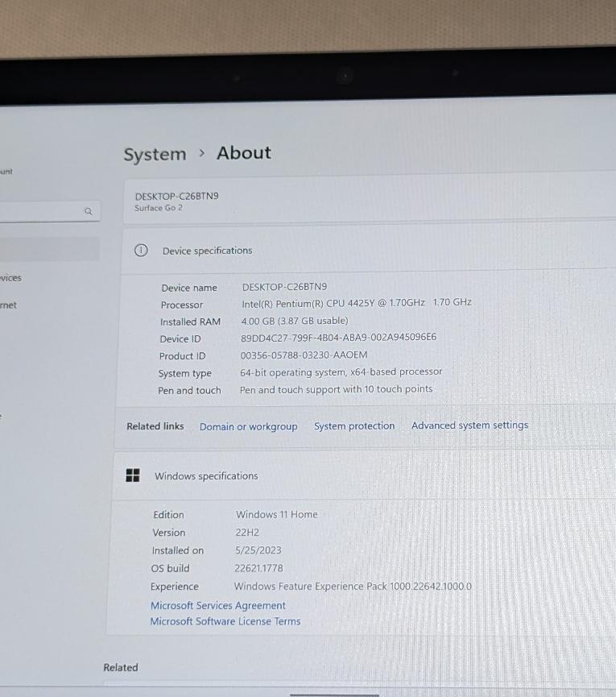Click the OS build value 22621.1778
The image size is (616, 697).
click(258, 568)
